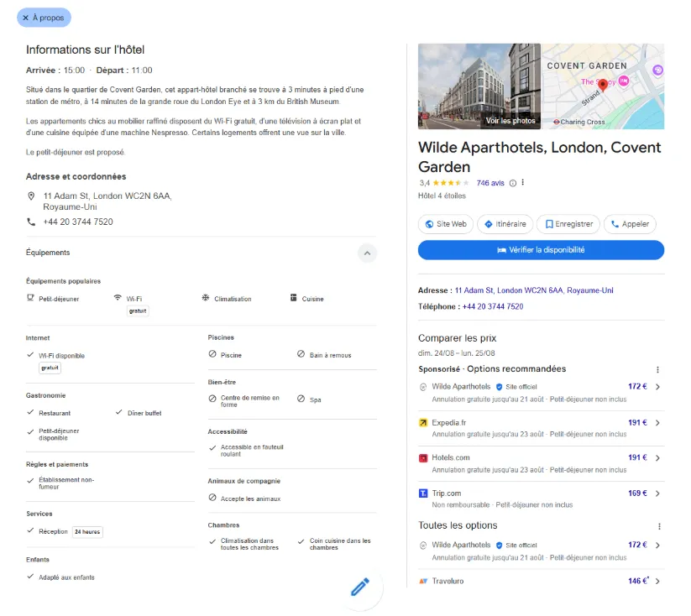Click the blue pencil edit icon
The image size is (691, 616).
[x=360, y=587]
